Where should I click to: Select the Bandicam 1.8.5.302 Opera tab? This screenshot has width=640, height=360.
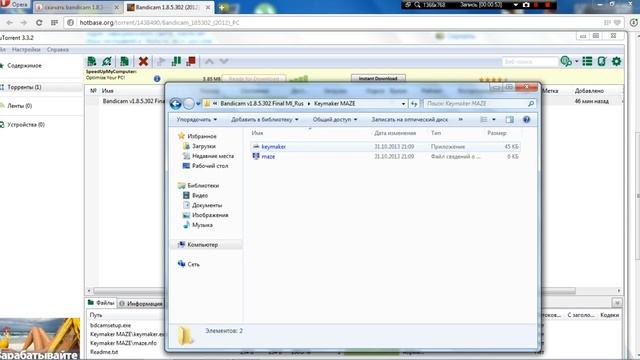pyautogui.click(x=169, y=7)
